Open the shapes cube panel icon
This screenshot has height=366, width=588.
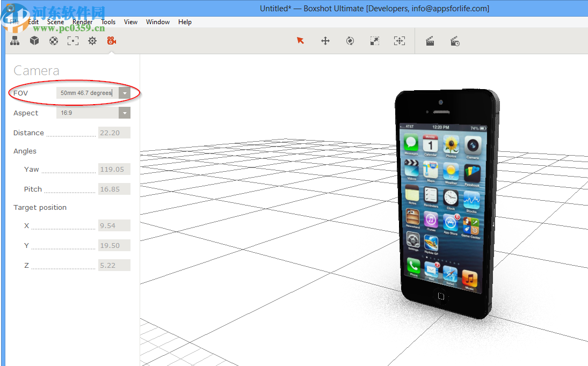point(34,41)
